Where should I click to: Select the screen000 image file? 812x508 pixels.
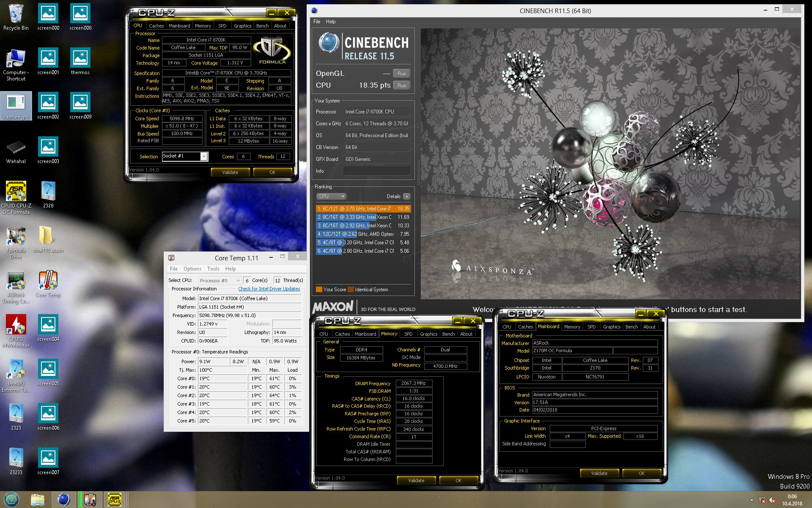click(x=48, y=17)
